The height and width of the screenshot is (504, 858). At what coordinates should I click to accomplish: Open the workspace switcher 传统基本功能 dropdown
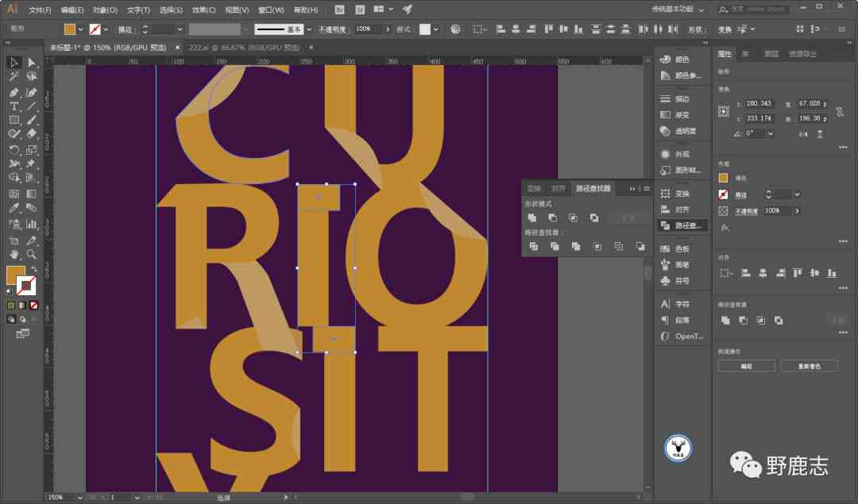point(678,10)
